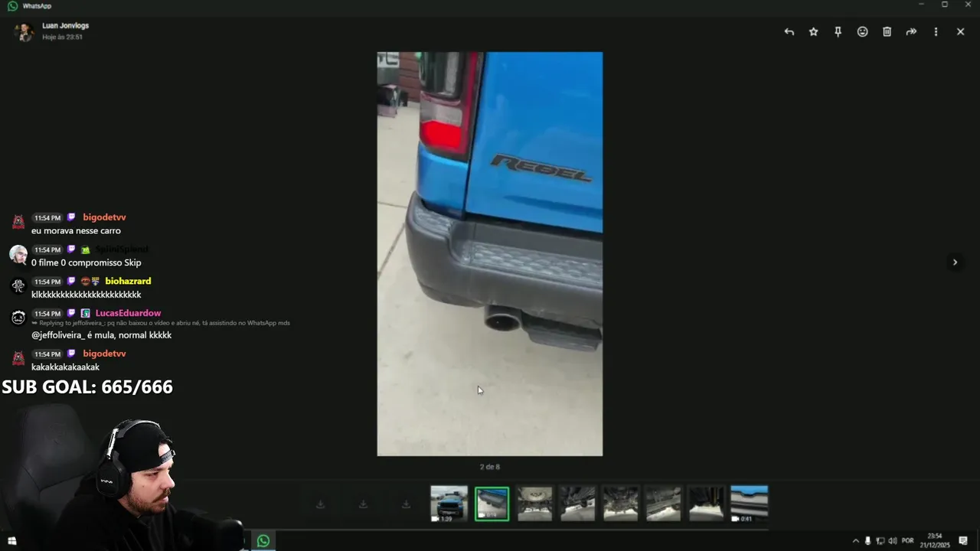The image size is (980, 551).
Task: Click chat username 'LucasEduardow'
Action: pyautogui.click(x=128, y=313)
